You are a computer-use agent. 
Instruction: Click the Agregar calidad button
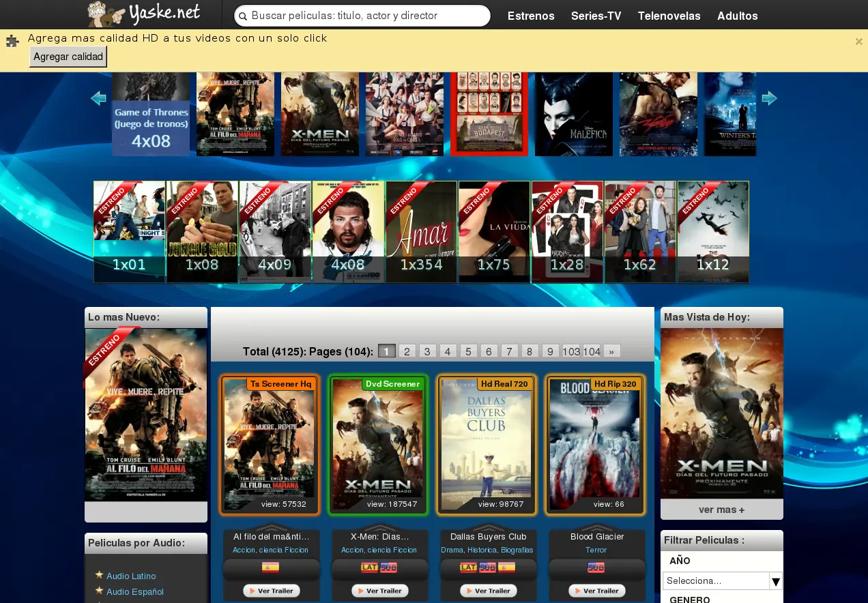68,57
